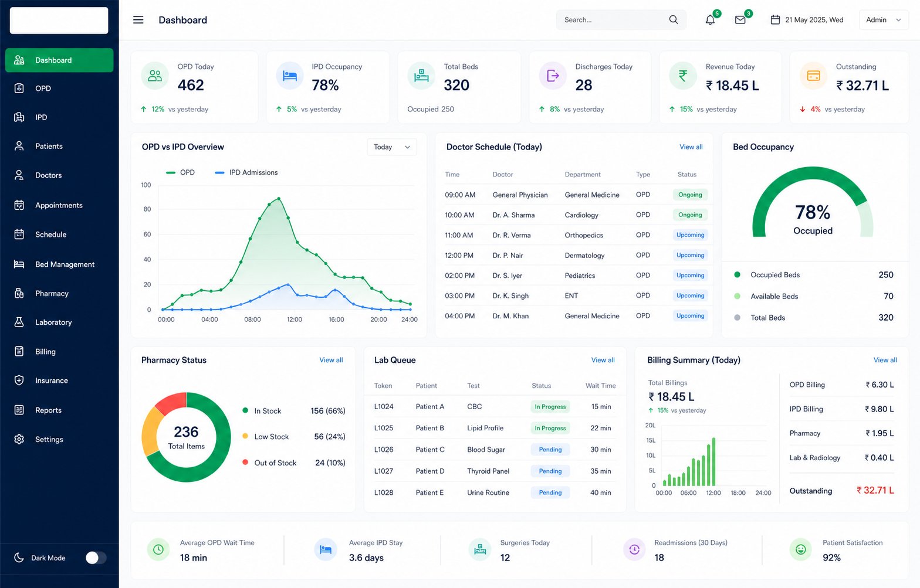Screen dimensions: 920x588
Task: Click the notification bell icon
Action: pos(710,20)
